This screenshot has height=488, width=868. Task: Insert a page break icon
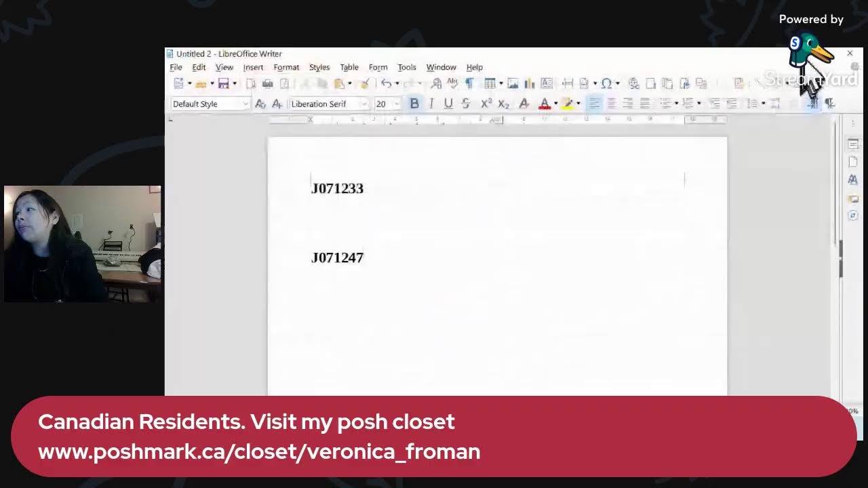tap(568, 83)
